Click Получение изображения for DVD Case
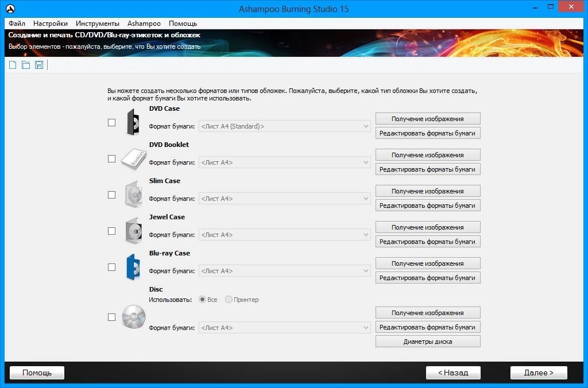The image size is (588, 388). click(428, 119)
